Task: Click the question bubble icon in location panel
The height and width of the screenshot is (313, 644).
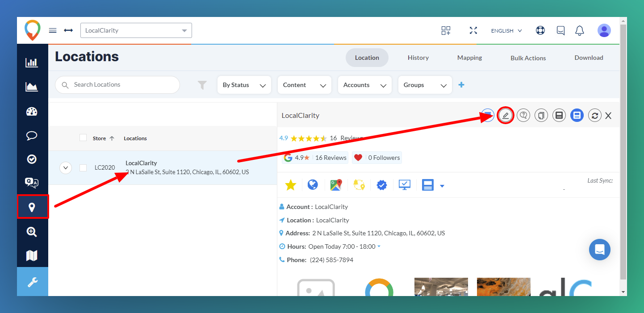Action: click(523, 116)
